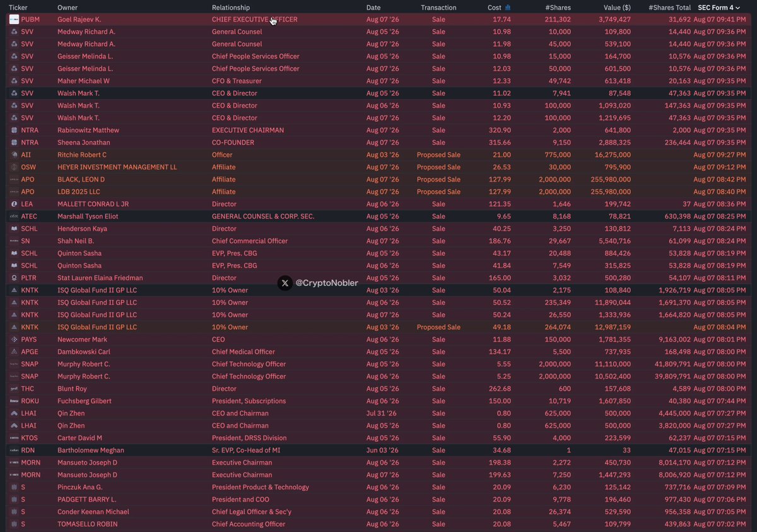Screen dimensions: 757x532
Task: Click the AII company logo icon
Action: click(x=14, y=155)
